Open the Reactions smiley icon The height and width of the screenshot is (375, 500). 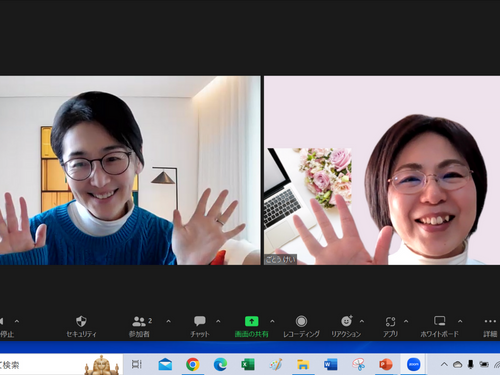coord(346,321)
